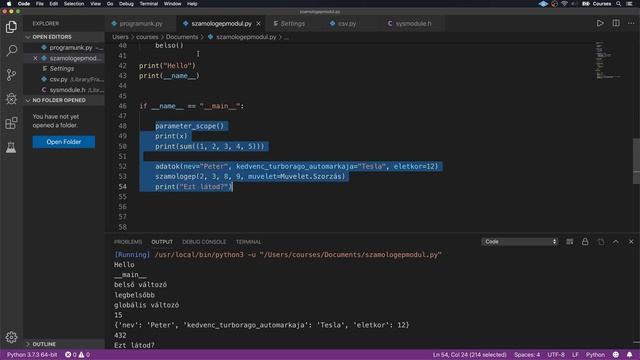Switch to the programunk.py tab
This screenshot has width=640, height=360.
[141, 24]
